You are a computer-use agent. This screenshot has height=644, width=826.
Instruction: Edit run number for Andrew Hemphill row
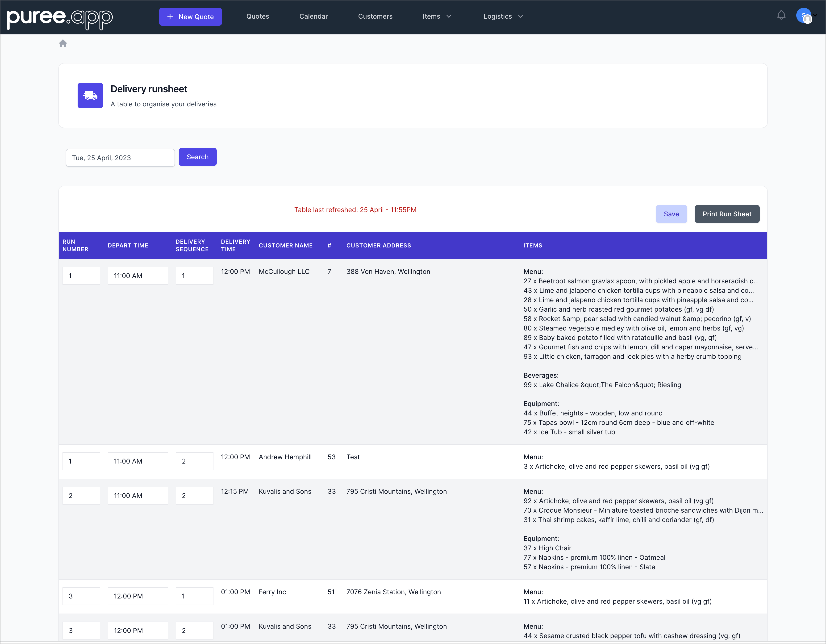(x=81, y=461)
